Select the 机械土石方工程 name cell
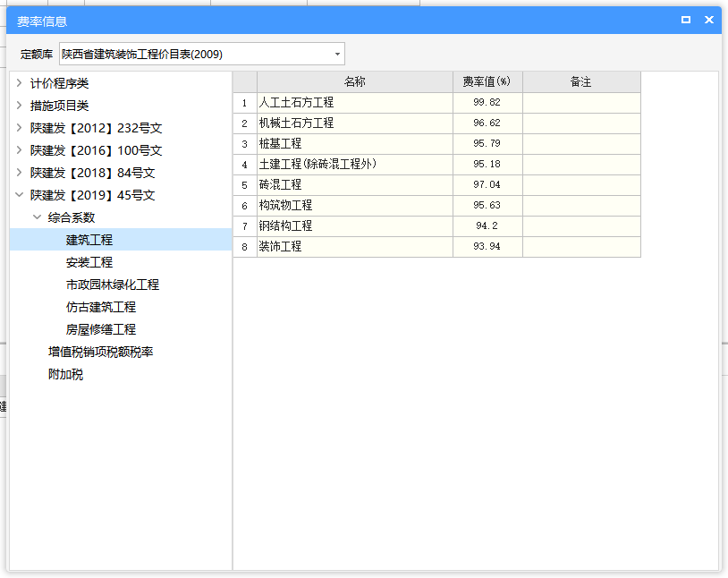728x578 pixels. [x=355, y=123]
